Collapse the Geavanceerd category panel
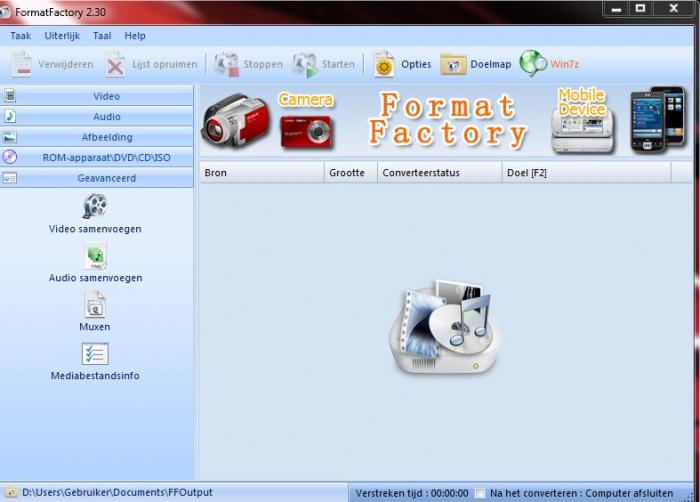Screen dimensions: 700x502 click(97, 178)
